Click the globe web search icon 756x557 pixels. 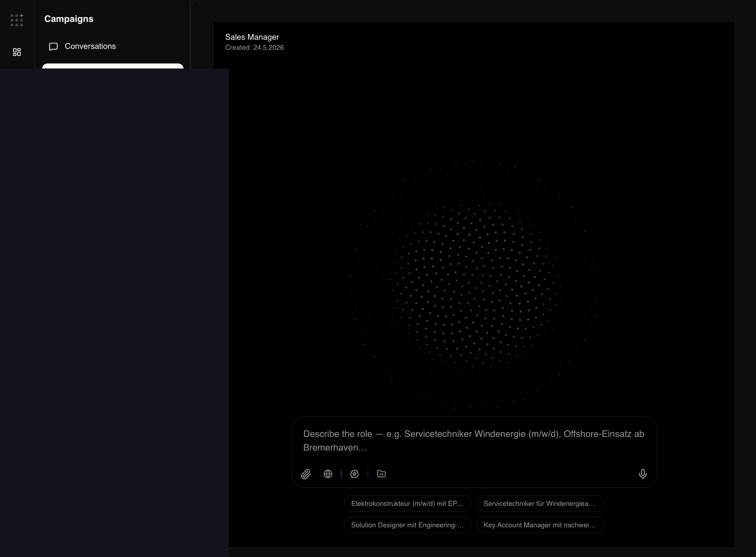(328, 474)
